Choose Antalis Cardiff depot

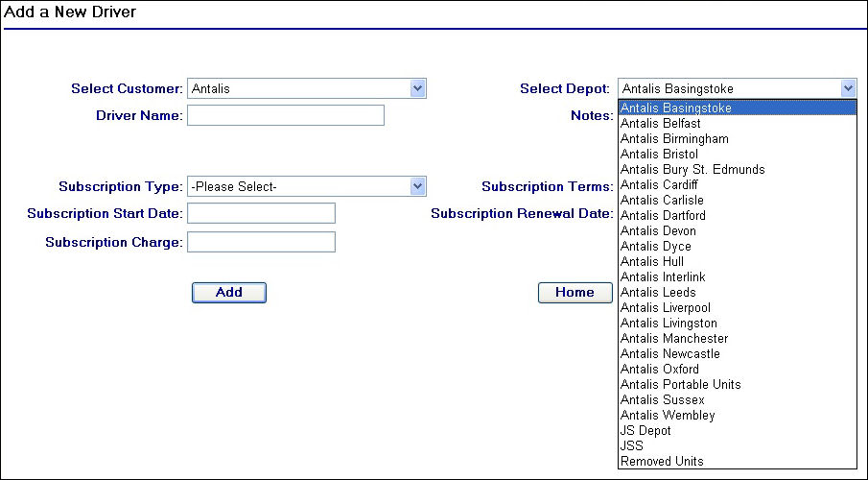pyautogui.click(x=738, y=184)
